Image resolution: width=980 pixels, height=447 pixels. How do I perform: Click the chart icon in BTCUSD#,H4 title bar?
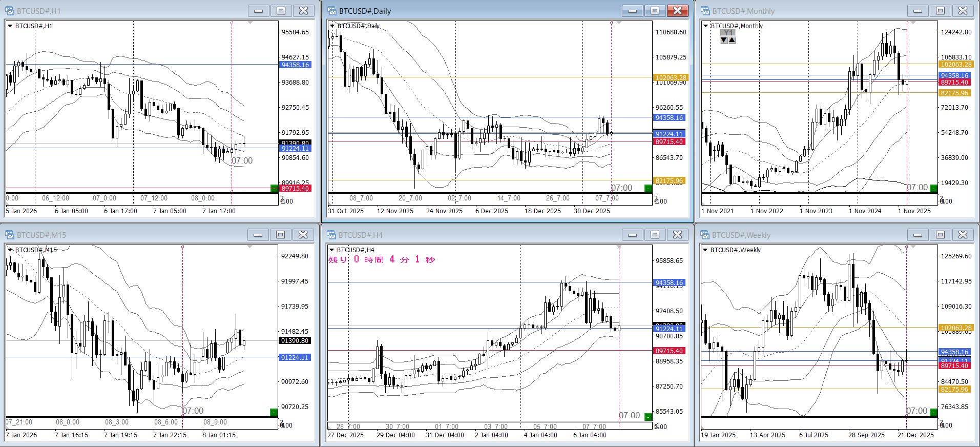[x=332, y=235]
